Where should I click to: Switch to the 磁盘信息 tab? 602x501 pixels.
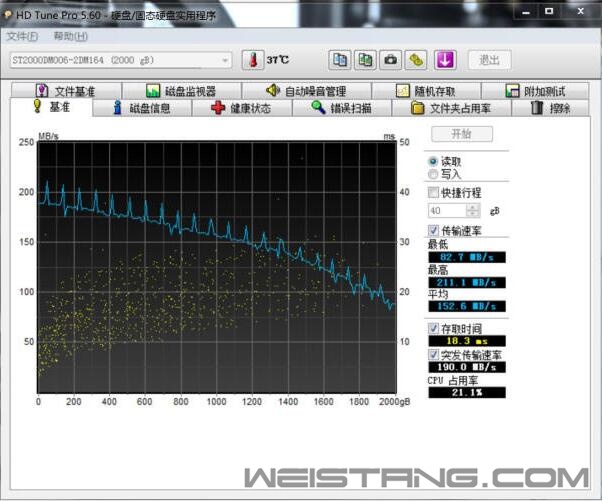142,108
